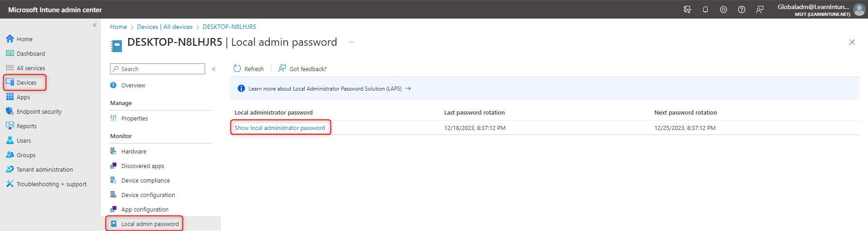
Task: Open Learn more about LAPS link
Action: [329, 88]
